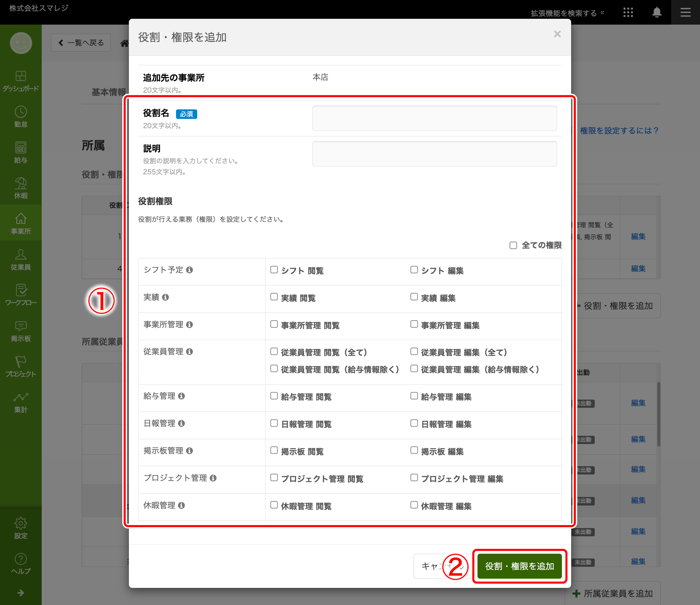Open the 勤怠 clock icon
Screen dimensions: 700x605
(21, 112)
